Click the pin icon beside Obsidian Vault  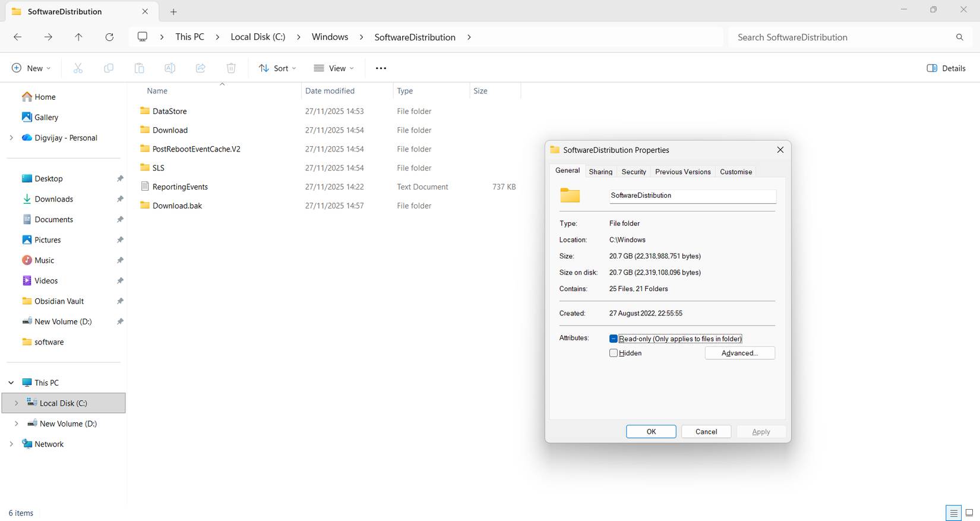click(x=120, y=301)
